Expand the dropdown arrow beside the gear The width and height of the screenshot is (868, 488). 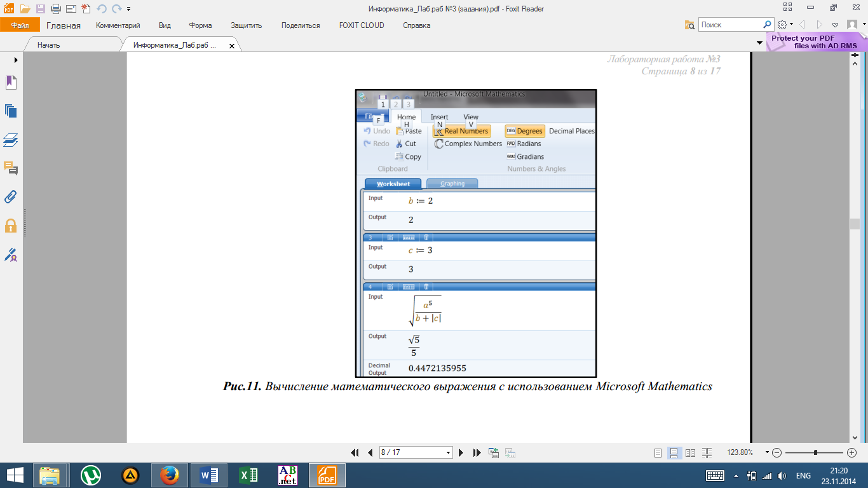tap(791, 25)
